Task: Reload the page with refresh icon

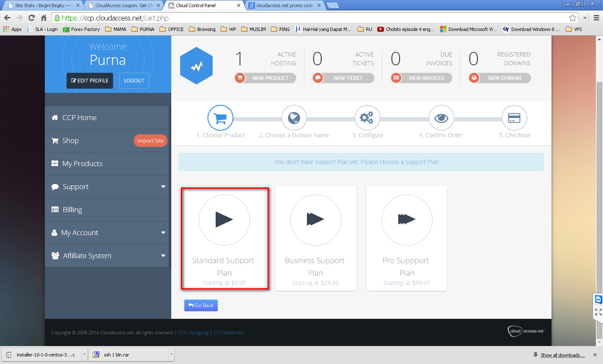Action: pos(31,18)
